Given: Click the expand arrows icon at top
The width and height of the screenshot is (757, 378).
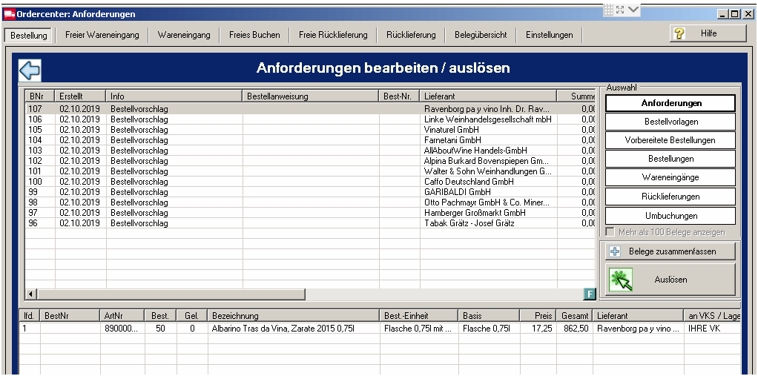Looking at the screenshot, I should [619, 10].
